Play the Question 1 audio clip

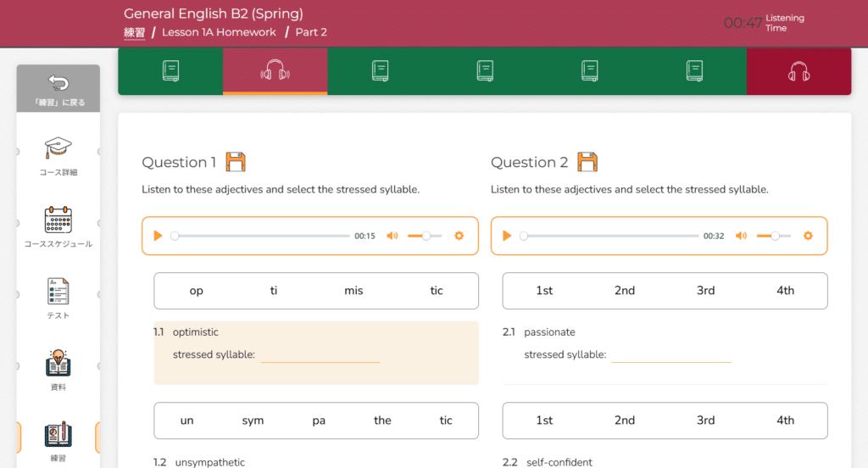[158, 236]
